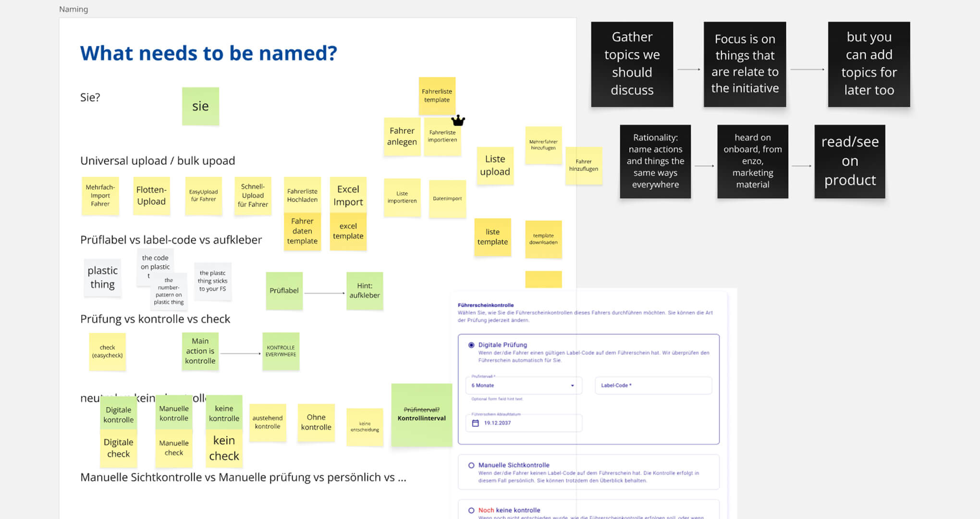This screenshot has width=980, height=519.
Task: Click the Gather topics we should discuss card
Action: [632, 63]
